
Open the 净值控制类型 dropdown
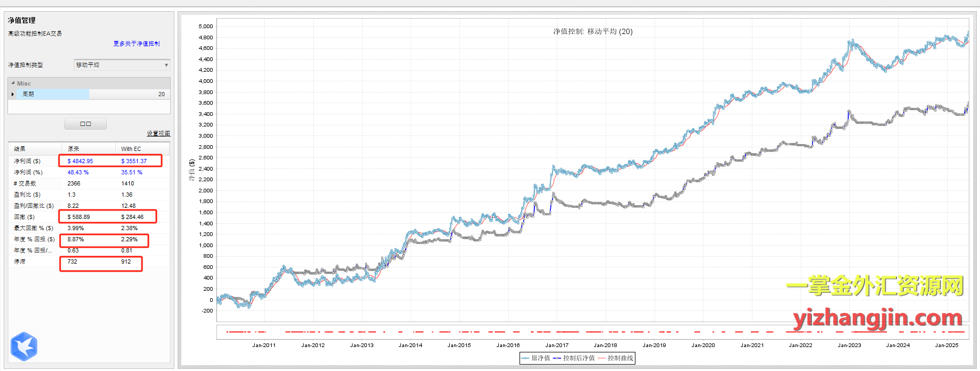(122, 65)
